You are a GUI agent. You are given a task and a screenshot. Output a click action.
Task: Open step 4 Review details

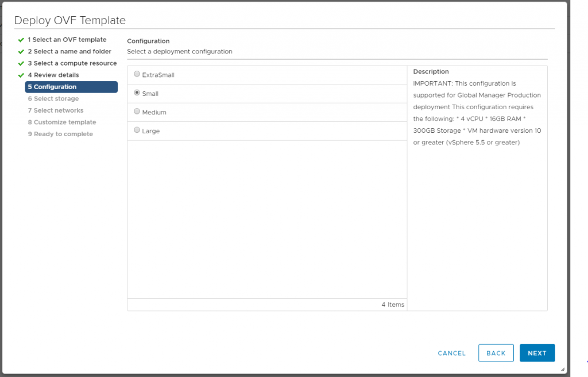[53, 75]
